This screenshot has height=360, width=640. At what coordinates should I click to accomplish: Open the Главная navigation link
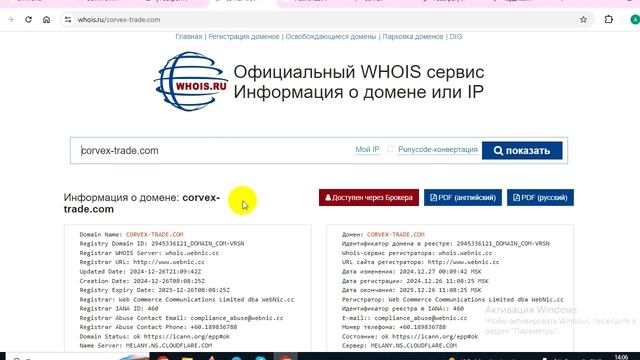click(x=189, y=36)
